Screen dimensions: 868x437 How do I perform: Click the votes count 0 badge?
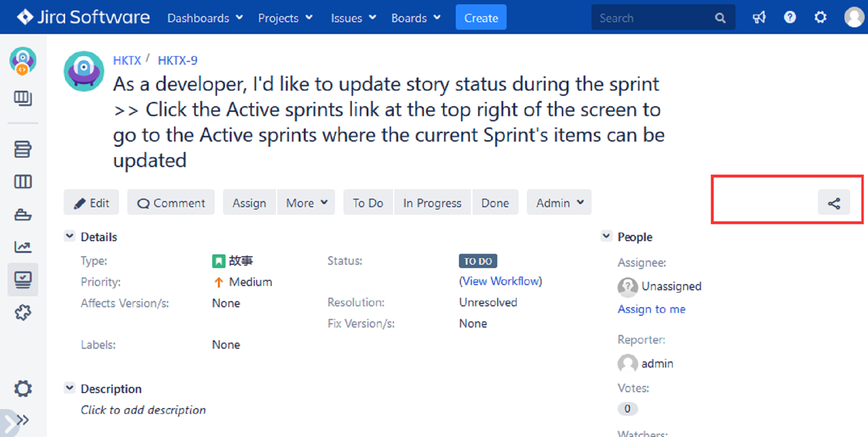point(627,409)
